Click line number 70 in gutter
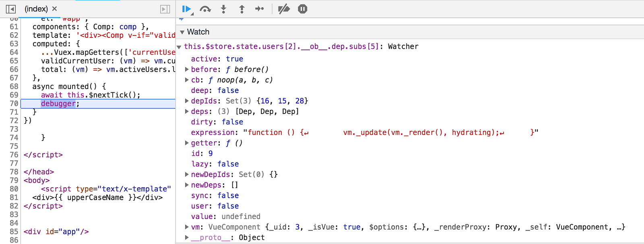 click(x=14, y=103)
